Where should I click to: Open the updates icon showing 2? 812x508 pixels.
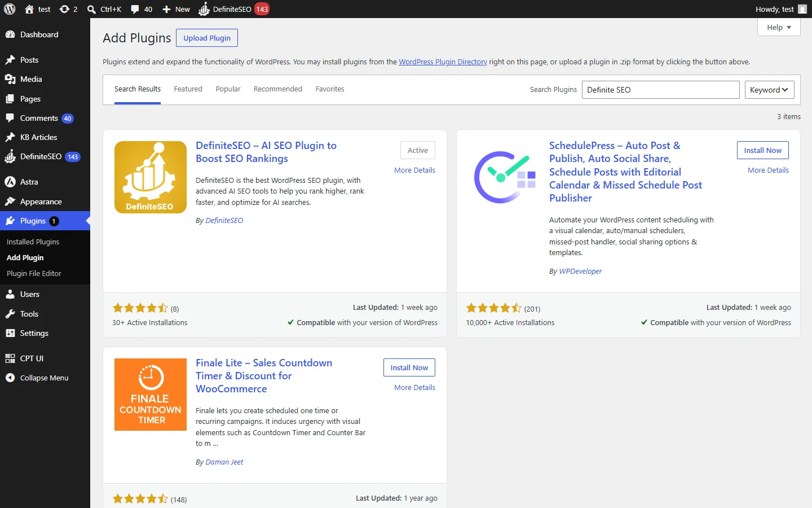click(68, 9)
